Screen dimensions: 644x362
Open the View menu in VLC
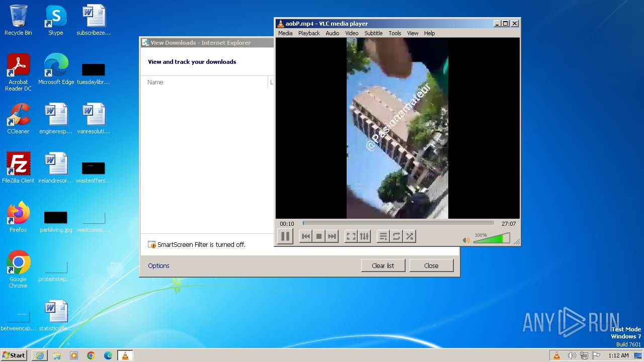pos(413,33)
